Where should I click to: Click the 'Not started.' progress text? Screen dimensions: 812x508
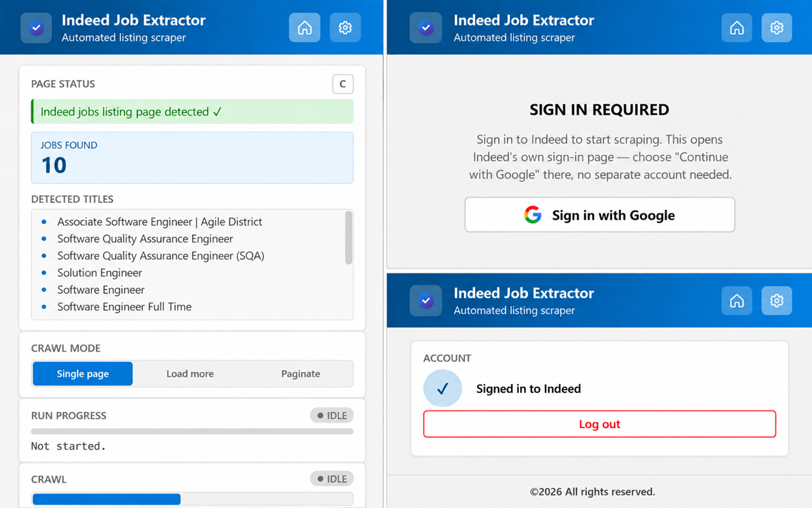click(69, 446)
